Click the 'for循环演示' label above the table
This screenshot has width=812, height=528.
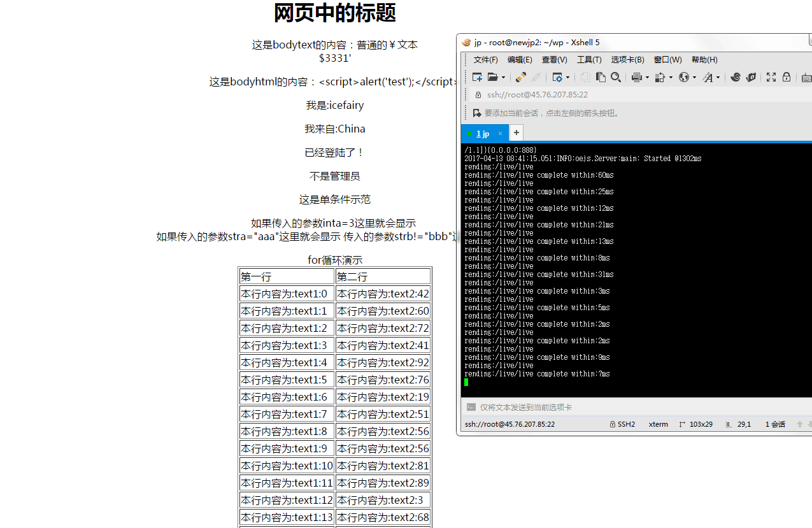335,260
